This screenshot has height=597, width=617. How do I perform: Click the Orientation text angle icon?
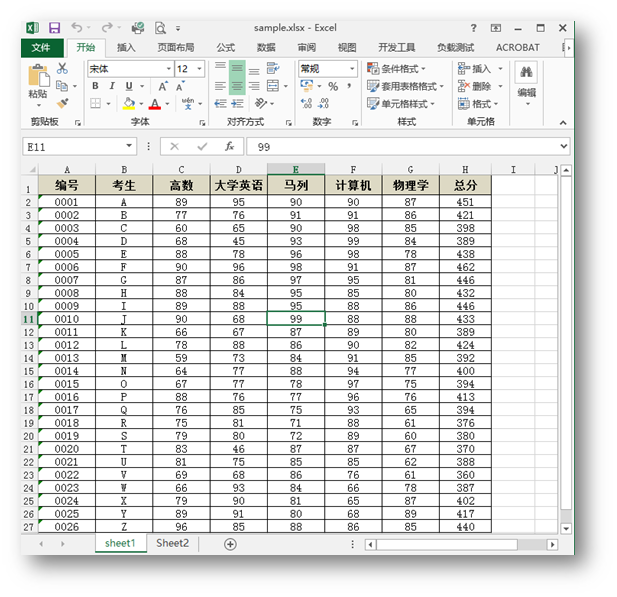(260, 103)
